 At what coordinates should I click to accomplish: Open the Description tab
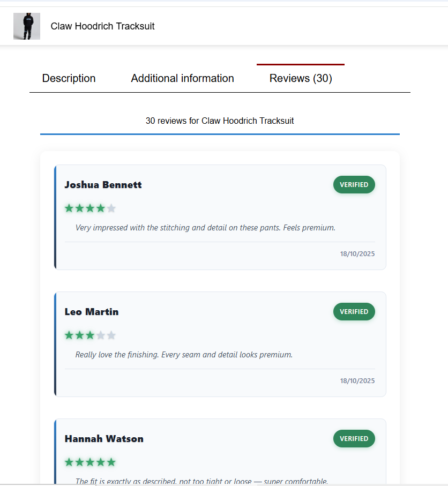(x=69, y=78)
